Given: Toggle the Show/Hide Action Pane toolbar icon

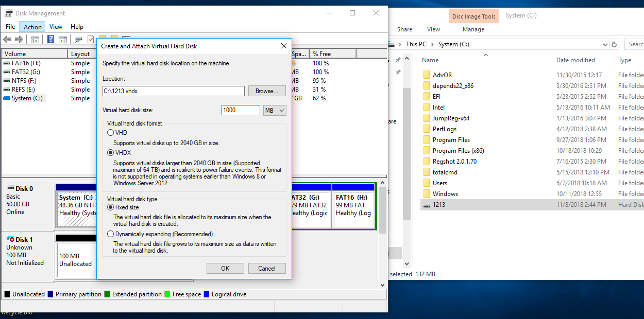Looking at the screenshot, I should pos(63,40).
